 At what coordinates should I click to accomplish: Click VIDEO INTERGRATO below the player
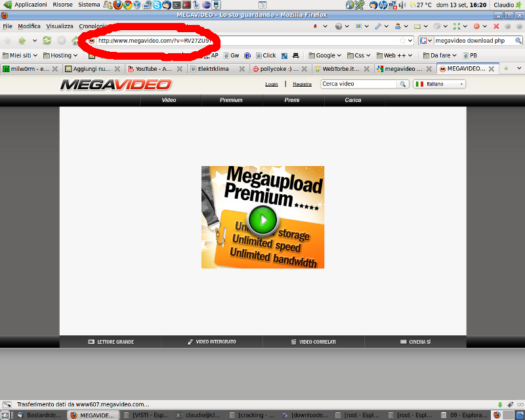coord(212,342)
